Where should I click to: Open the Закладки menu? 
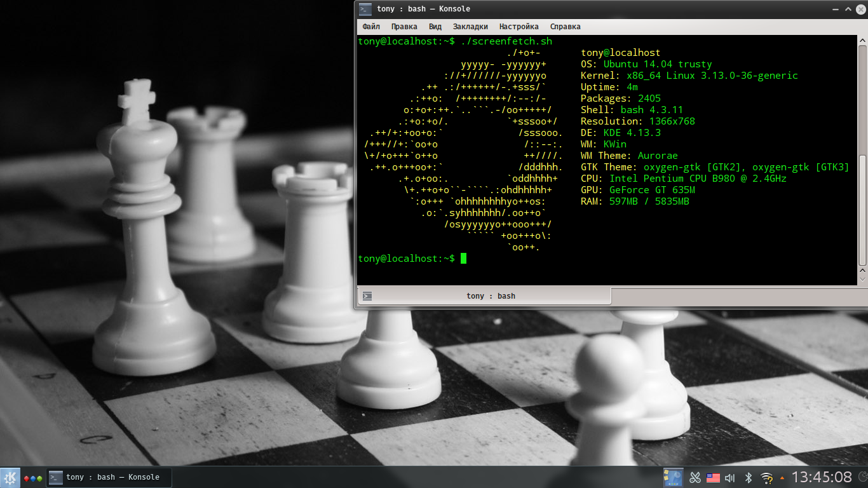pos(470,27)
